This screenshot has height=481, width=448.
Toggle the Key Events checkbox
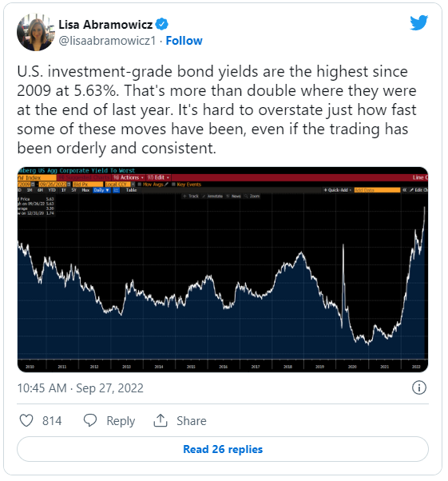[173, 185]
